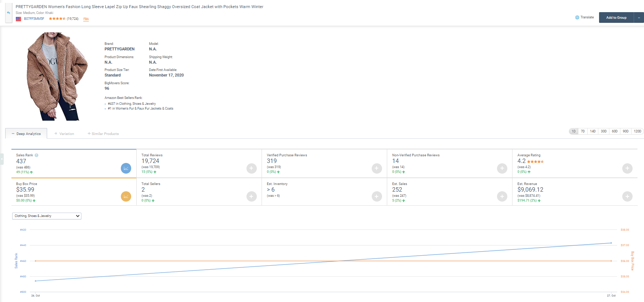
Task: Click the 26. Oct sales rank data point
Action: 35,281
